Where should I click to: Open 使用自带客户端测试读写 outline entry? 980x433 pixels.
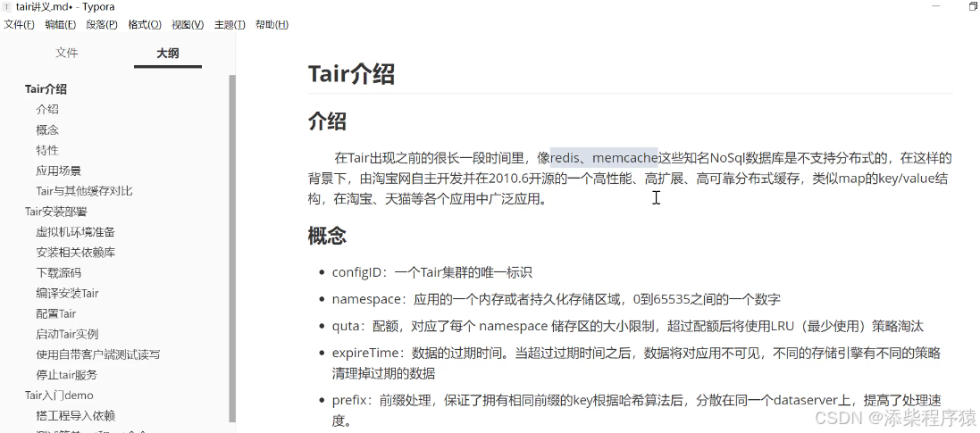98,354
